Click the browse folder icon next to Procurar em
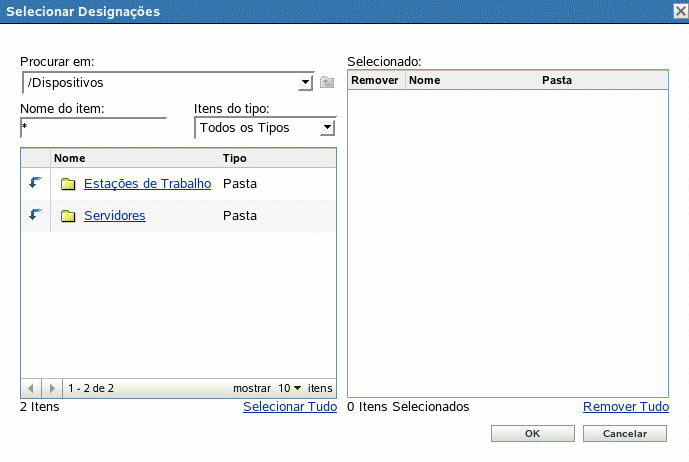 (x=327, y=82)
